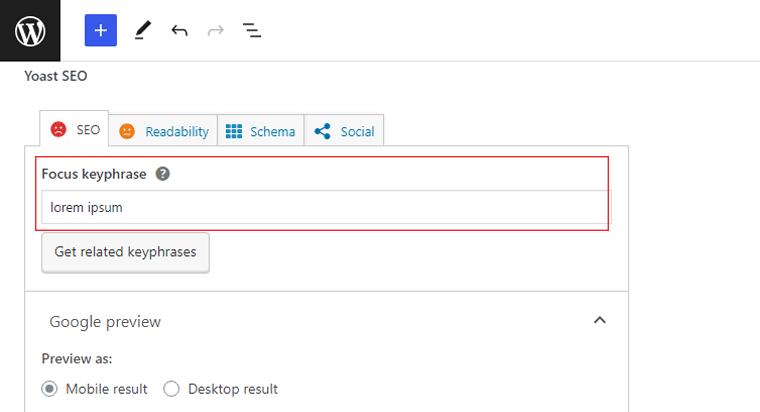Open the WordPress logo menu
760x412 pixels.
30,31
